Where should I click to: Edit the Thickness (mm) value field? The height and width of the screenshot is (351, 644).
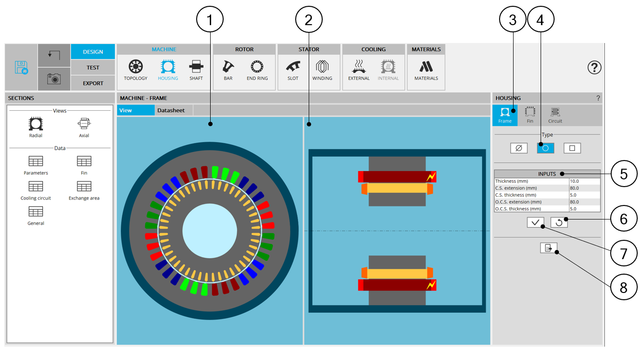[x=584, y=181]
